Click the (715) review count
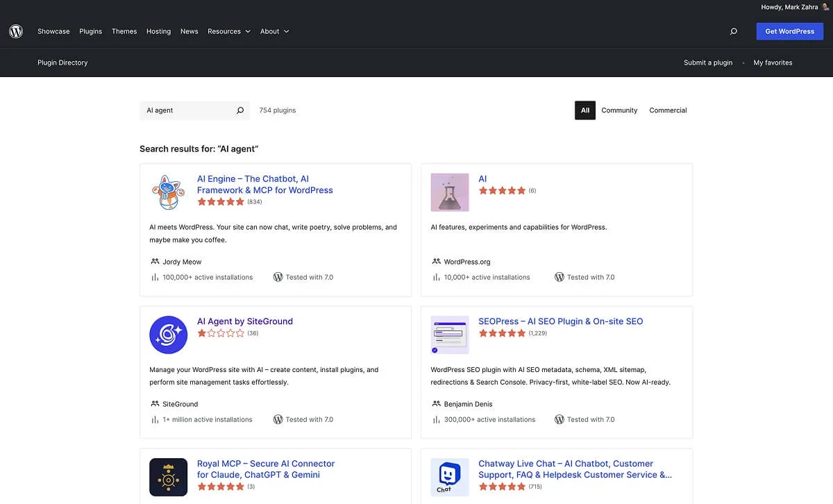The width and height of the screenshot is (833, 504). point(536,487)
